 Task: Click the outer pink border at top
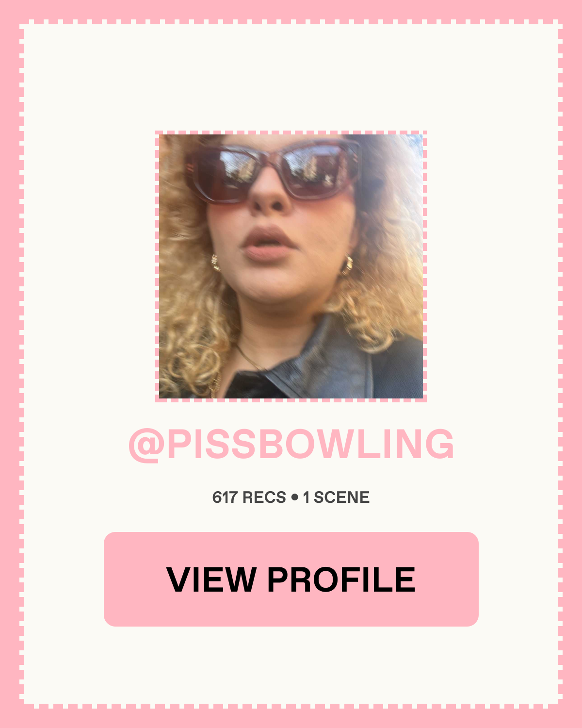(291, 10)
